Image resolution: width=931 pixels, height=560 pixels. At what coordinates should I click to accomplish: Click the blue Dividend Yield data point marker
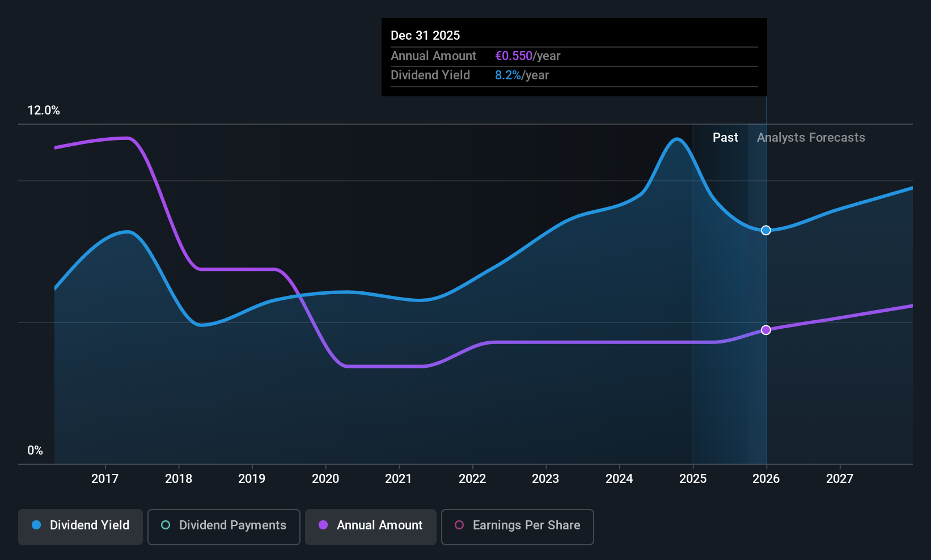pos(766,230)
